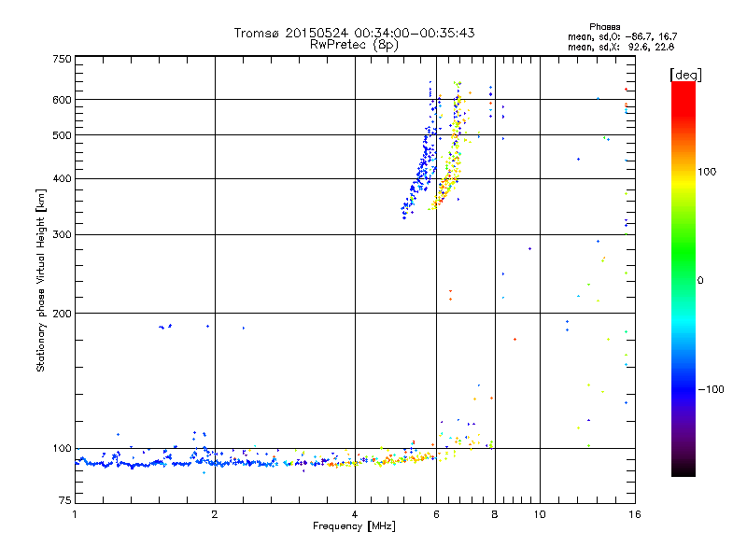
Task: Click the 'RwPretec (8p)' subtitle
Action: [x=354, y=45]
